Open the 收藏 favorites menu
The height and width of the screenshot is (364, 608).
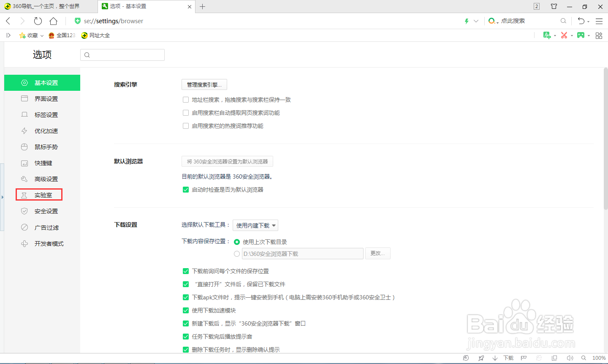coord(31,35)
